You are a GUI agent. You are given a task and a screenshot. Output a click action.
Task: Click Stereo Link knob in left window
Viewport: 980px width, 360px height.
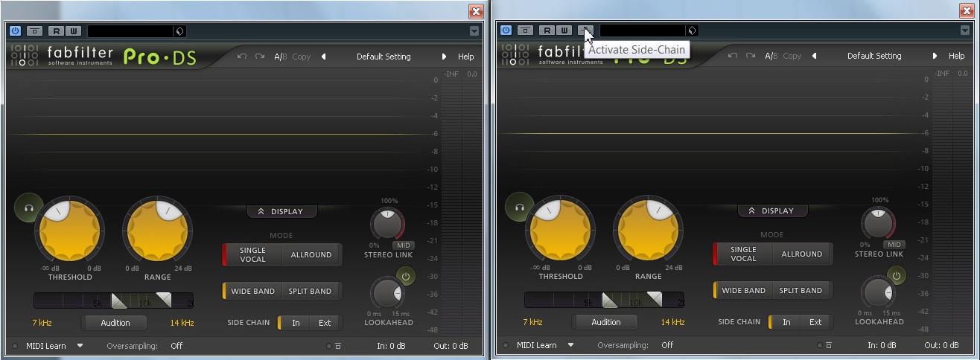(x=387, y=225)
